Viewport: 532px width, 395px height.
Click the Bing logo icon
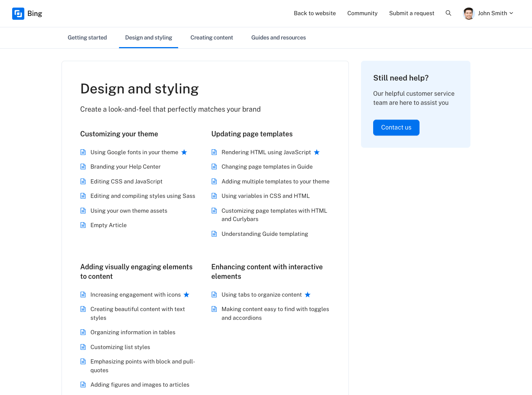(x=18, y=14)
